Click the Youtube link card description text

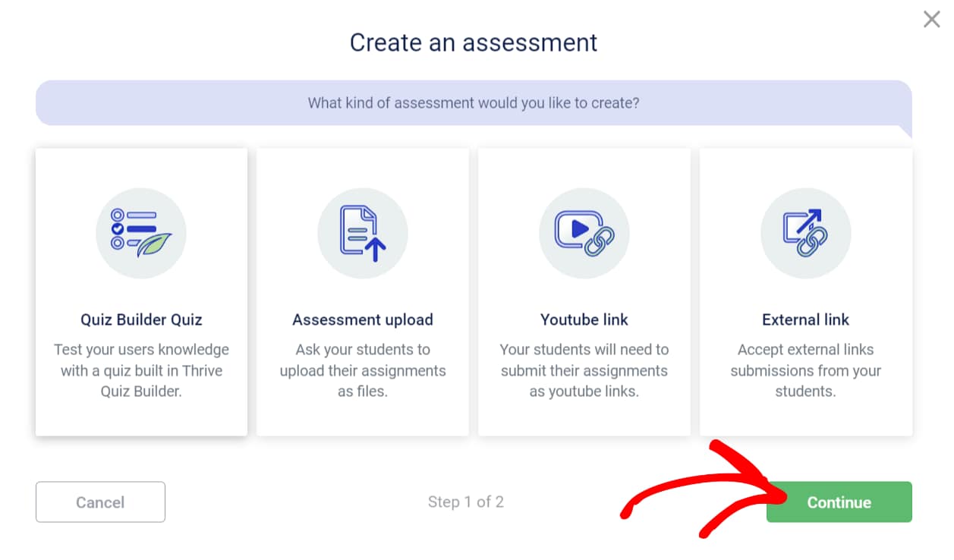tap(584, 370)
